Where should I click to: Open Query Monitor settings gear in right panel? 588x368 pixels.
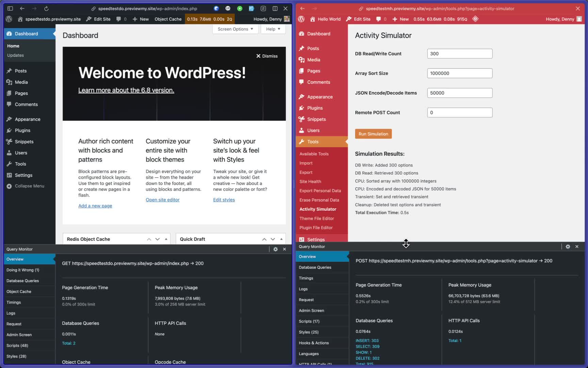[x=568, y=246]
